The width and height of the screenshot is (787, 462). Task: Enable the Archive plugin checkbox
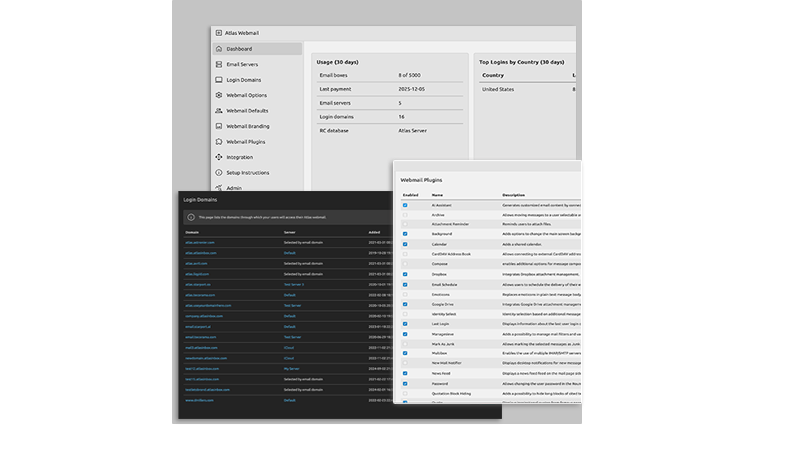[x=405, y=215]
